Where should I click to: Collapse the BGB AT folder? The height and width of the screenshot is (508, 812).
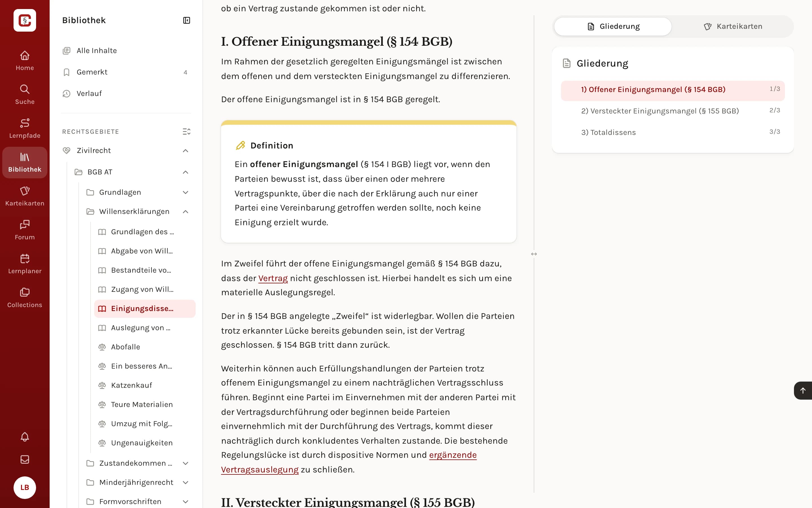point(186,172)
